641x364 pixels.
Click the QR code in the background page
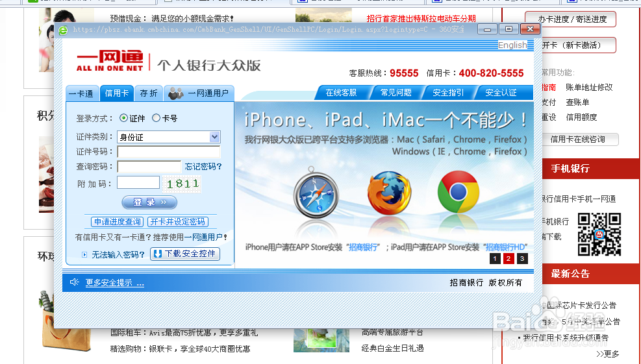pyautogui.click(x=599, y=234)
